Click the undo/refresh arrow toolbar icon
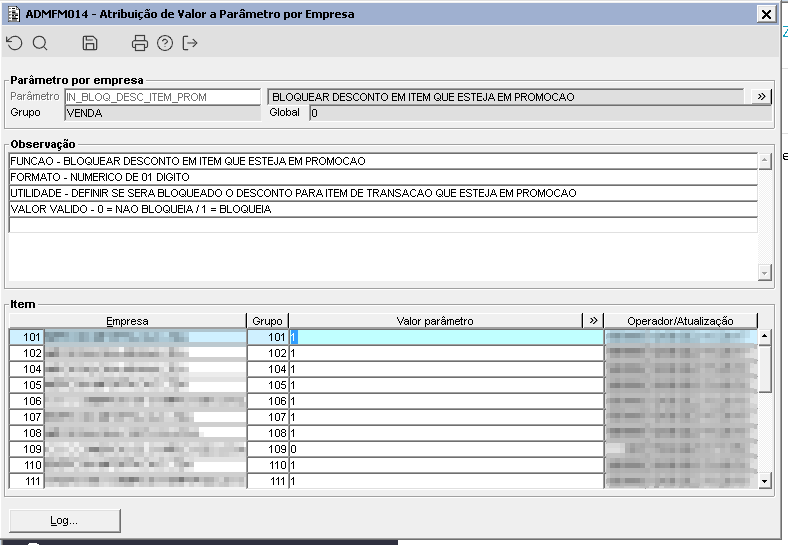788x545 pixels. tap(15, 43)
